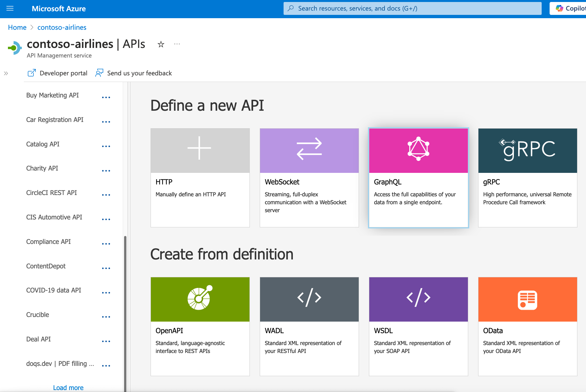This screenshot has height=392, width=586.
Task: Select doqs.dev | PDF filling API entry
Action: [60, 364]
